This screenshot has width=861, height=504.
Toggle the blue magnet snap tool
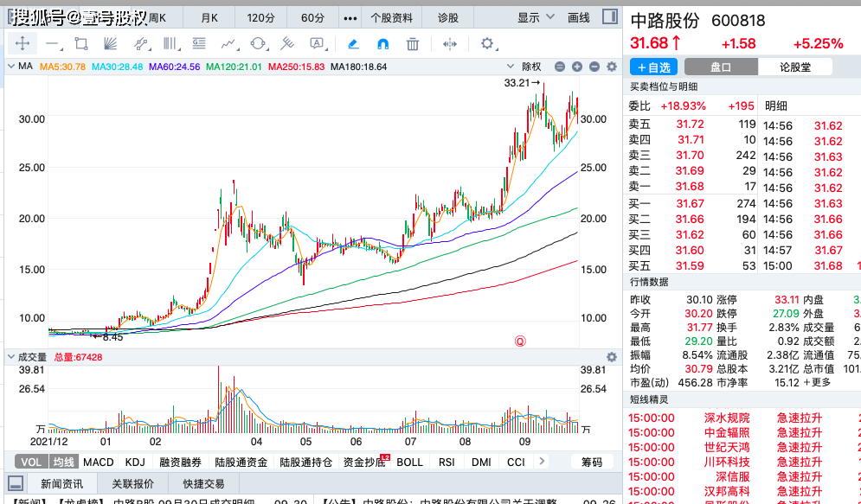382,44
